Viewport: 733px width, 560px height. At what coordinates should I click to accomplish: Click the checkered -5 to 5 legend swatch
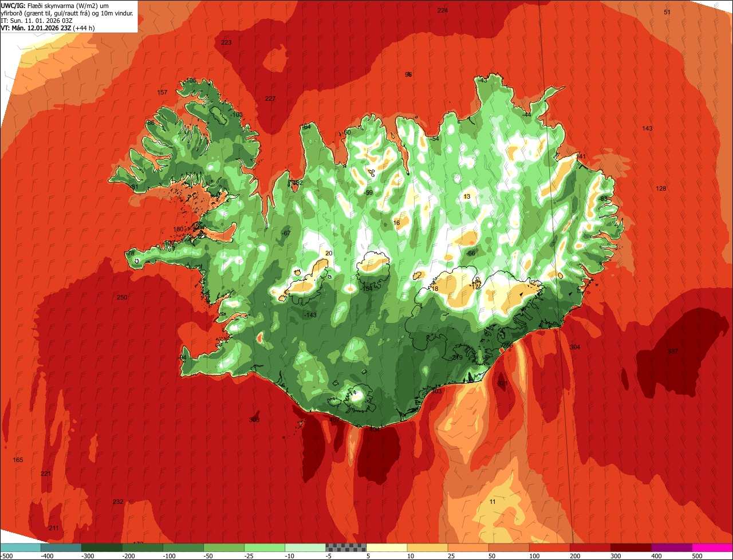coord(346,547)
